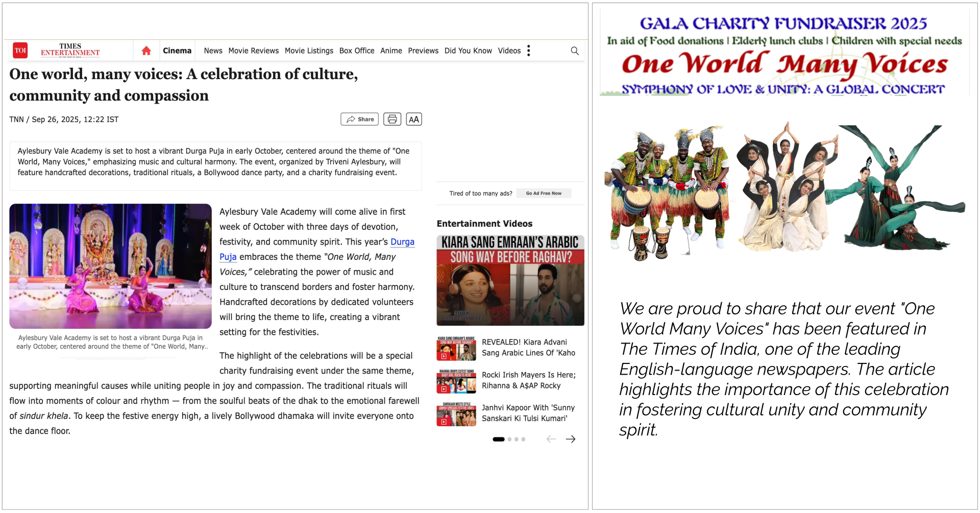Open the search magnifier icon
Image resolution: width=980 pixels, height=513 pixels.
point(575,51)
